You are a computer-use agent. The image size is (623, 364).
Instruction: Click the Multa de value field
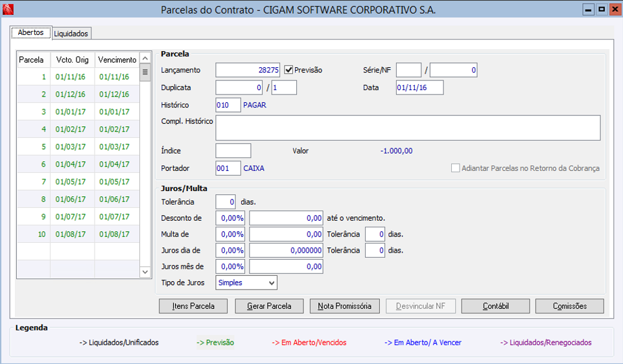click(x=286, y=234)
